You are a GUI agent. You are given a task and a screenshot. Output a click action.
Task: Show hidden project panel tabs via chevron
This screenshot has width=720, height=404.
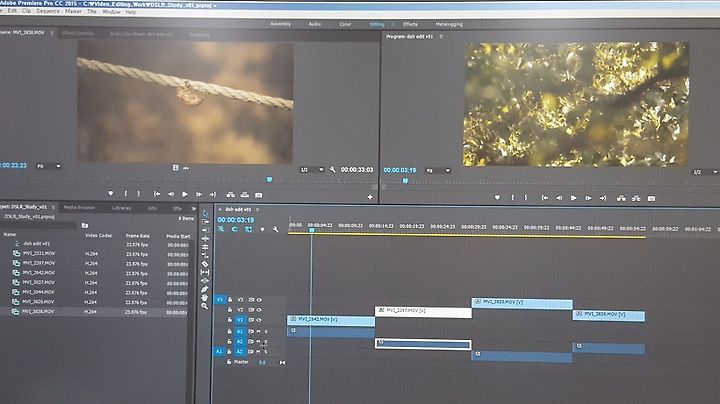coord(194,208)
